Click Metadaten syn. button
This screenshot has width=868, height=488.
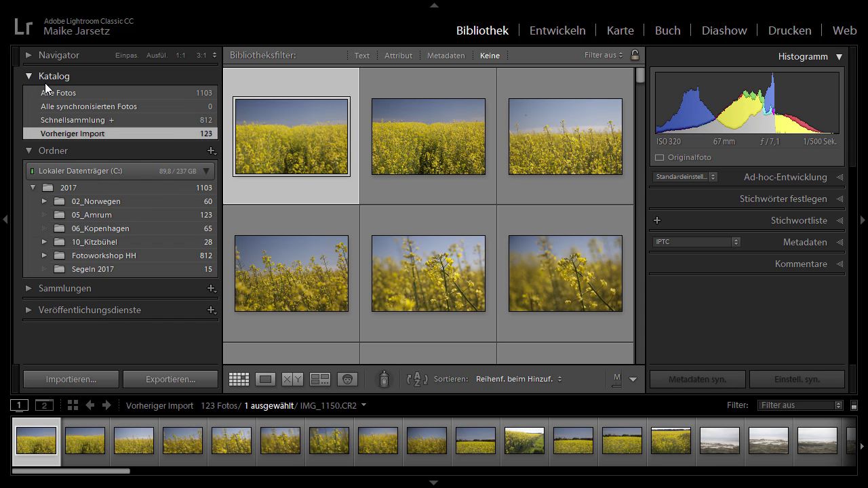[697, 379]
